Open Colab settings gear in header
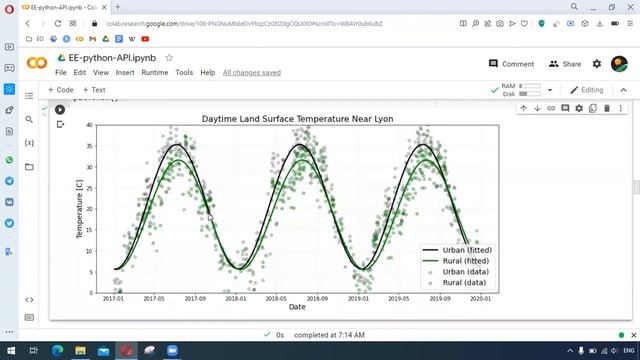Viewport: 640px width, 360px height. click(x=597, y=64)
